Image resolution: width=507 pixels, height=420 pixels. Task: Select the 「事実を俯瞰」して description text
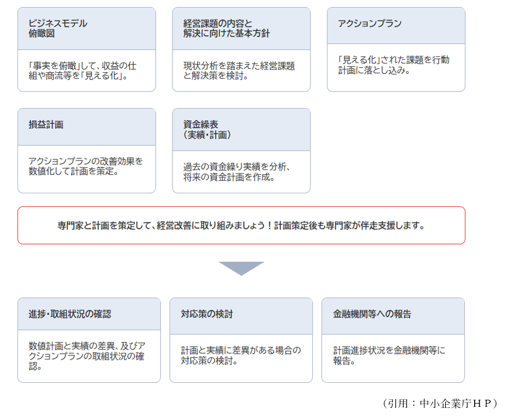pos(82,71)
